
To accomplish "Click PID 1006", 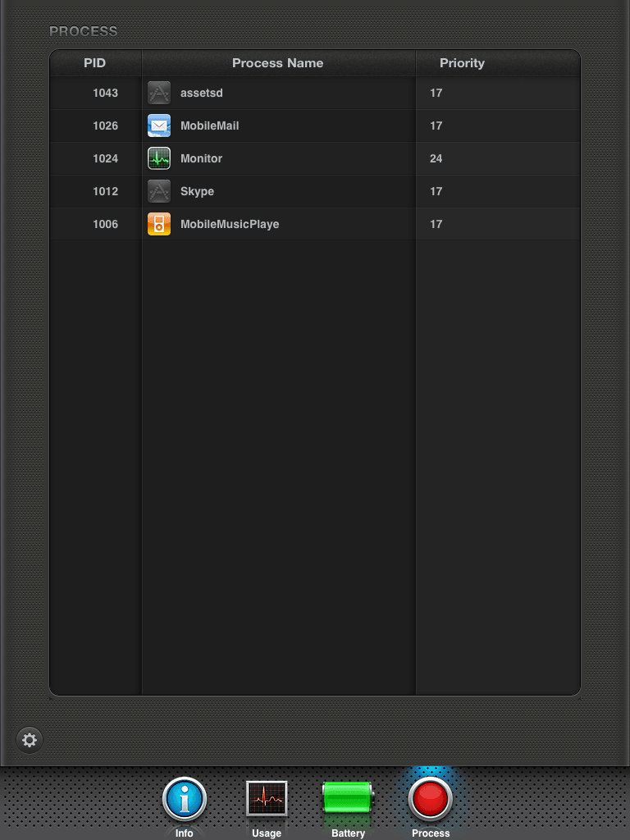I will [105, 224].
